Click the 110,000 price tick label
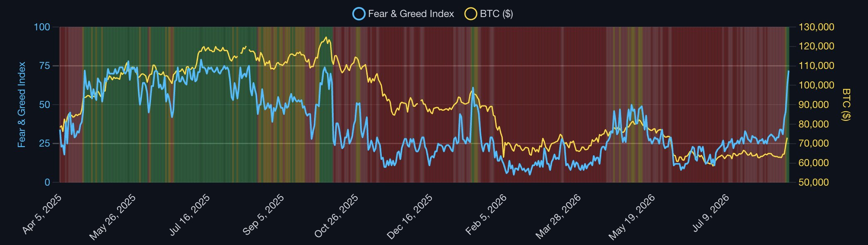 coord(817,66)
